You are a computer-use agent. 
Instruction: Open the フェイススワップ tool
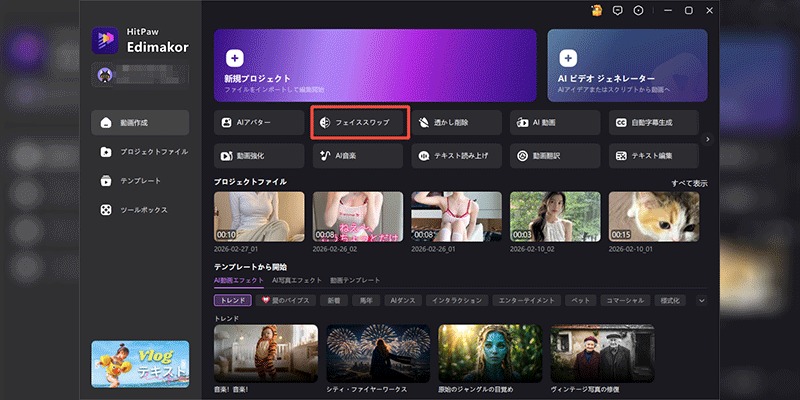point(358,123)
